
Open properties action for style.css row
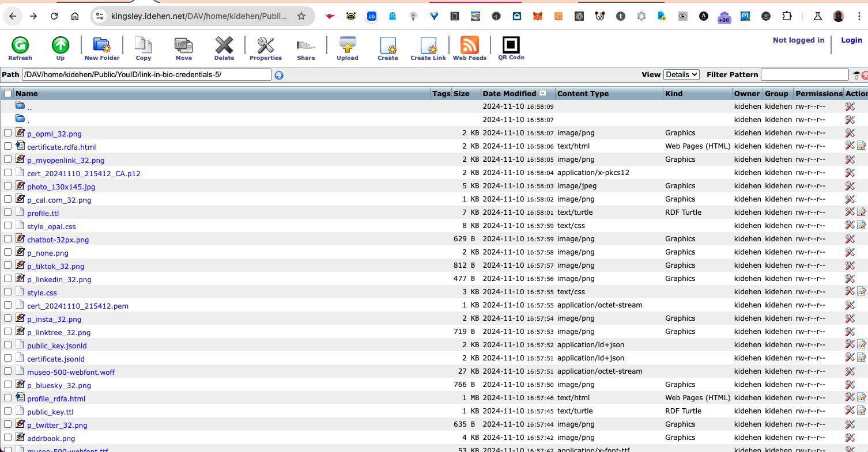coord(850,291)
